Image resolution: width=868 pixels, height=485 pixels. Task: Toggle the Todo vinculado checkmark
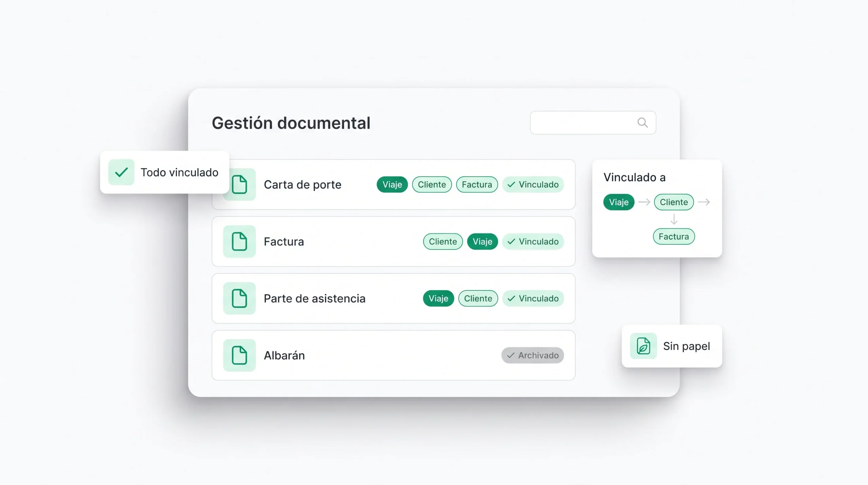pos(121,172)
